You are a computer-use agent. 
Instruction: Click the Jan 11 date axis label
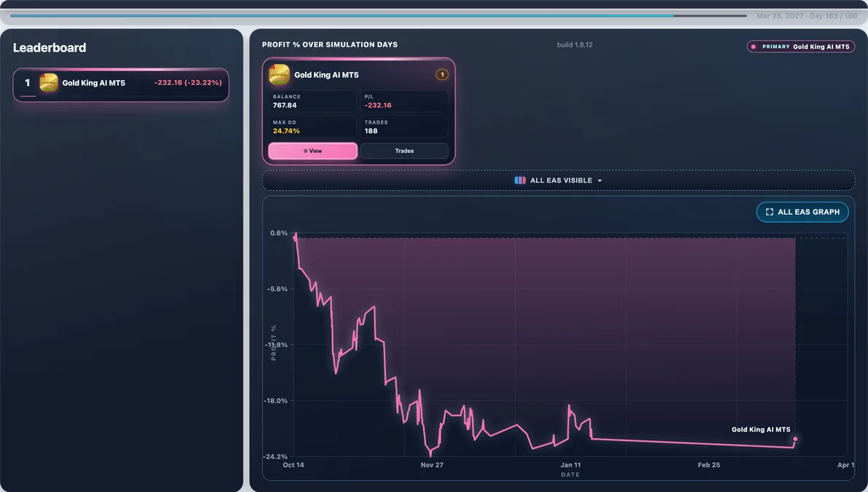(x=570, y=465)
